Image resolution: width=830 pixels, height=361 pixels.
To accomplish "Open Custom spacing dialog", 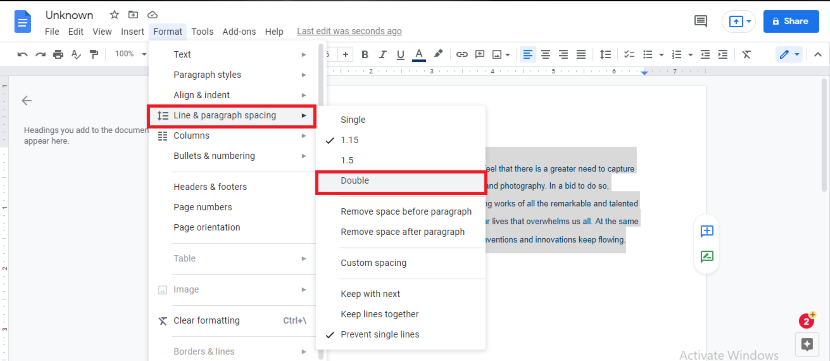I will [x=401, y=263].
